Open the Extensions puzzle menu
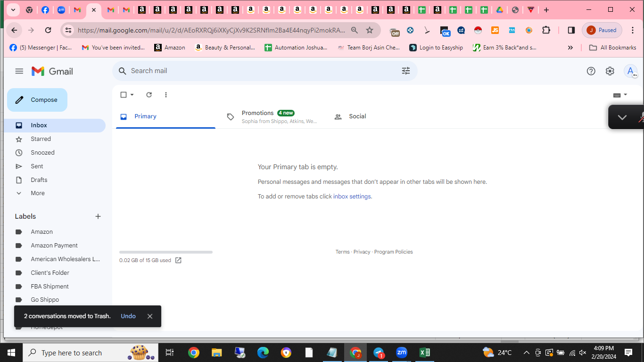The image size is (644, 362). point(546,30)
